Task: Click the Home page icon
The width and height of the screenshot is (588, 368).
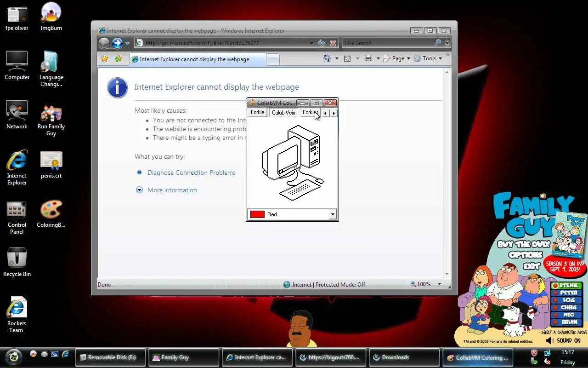Action: click(327, 58)
